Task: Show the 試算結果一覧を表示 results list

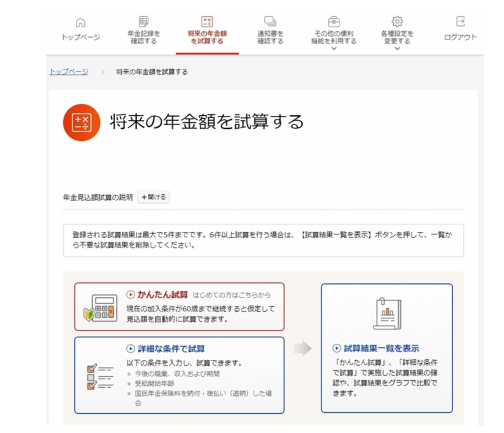Action: (x=383, y=348)
